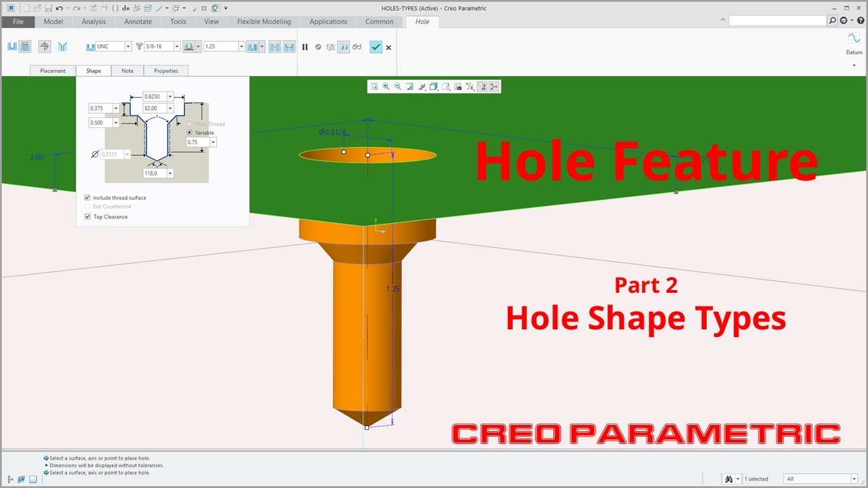The height and width of the screenshot is (488, 868).
Task: Click the Save icon in quick access toolbar
Action: coord(48,8)
